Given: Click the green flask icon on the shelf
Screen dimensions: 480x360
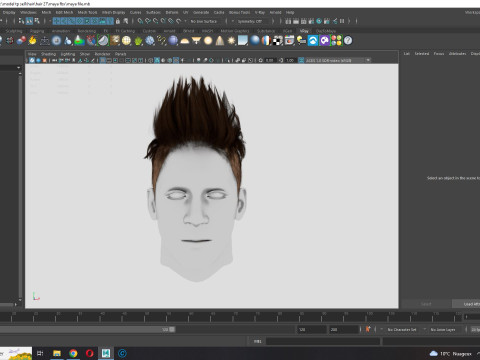Looking at the screenshot, I should click(x=79, y=41).
